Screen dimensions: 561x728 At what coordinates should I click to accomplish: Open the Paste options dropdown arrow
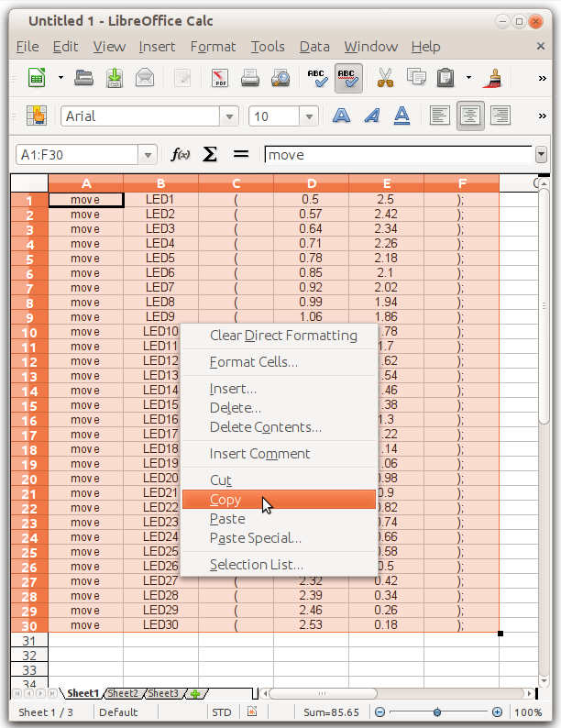tap(469, 78)
